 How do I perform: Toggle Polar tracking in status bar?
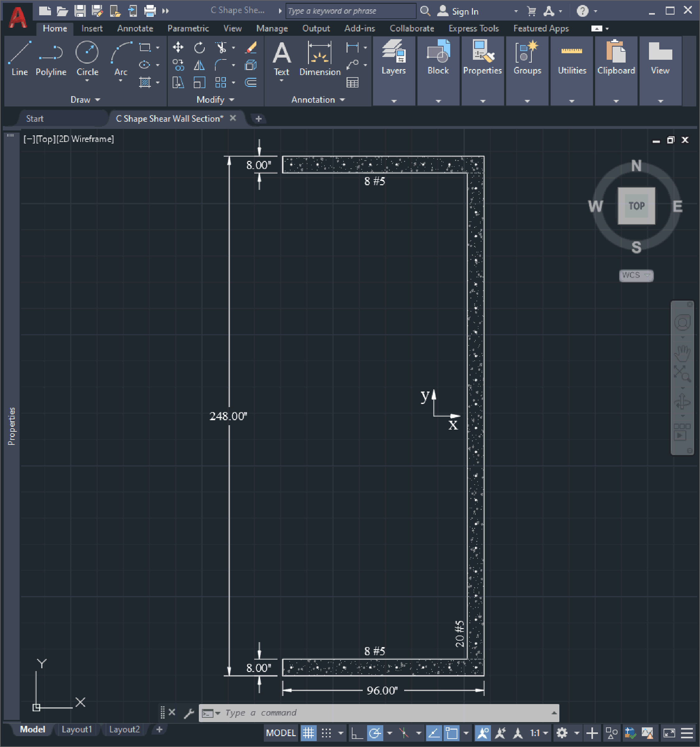pyautogui.click(x=375, y=733)
